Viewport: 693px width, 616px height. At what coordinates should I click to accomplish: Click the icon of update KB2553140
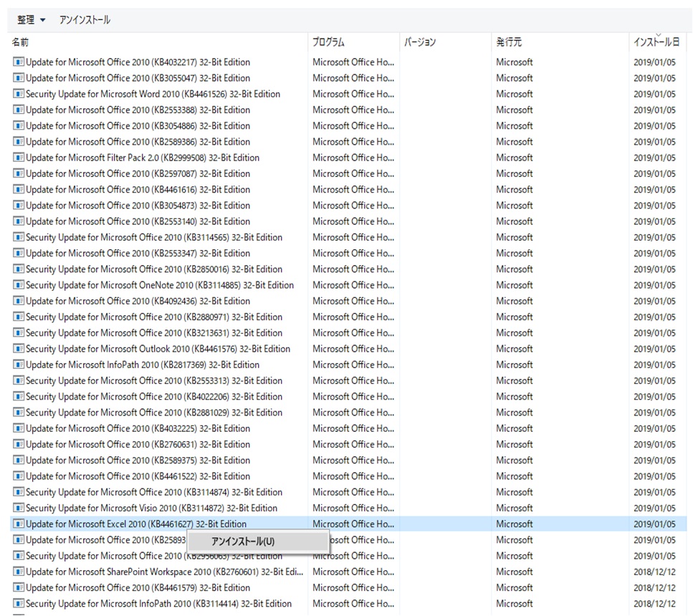click(19, 221)
